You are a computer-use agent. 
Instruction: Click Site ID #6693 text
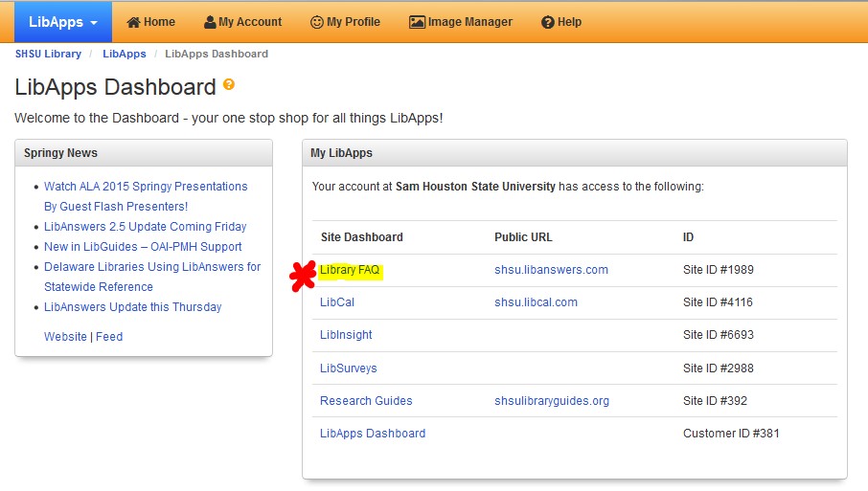point(718,335)
